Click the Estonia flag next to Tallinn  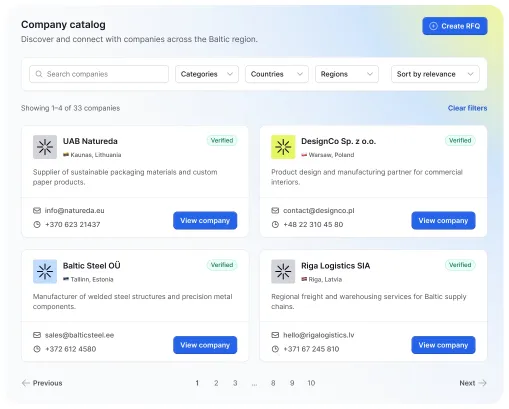[66, 279]
